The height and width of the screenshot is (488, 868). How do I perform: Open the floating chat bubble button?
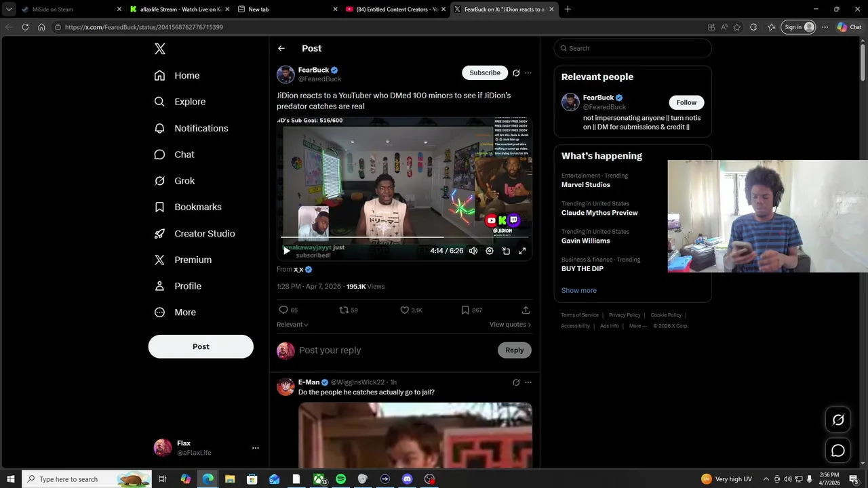838,451
